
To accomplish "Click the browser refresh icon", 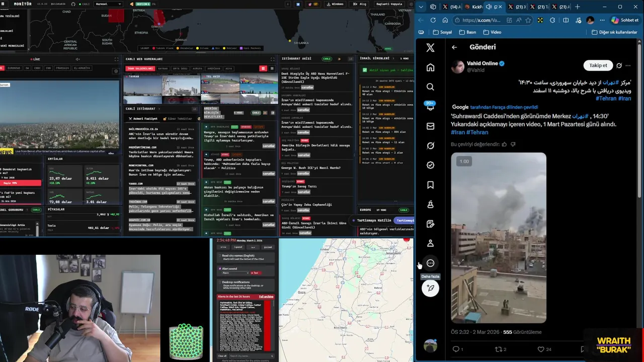I will click(x=433, y=20).
